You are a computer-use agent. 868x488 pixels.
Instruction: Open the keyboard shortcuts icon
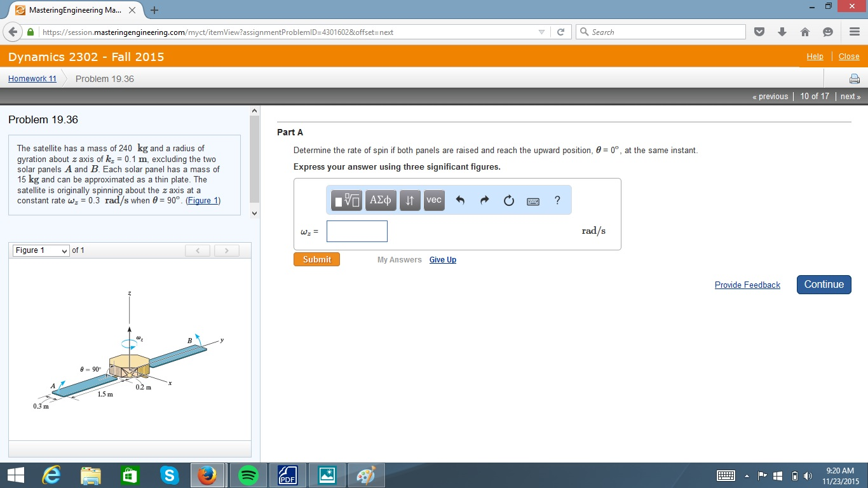point(532,200)
